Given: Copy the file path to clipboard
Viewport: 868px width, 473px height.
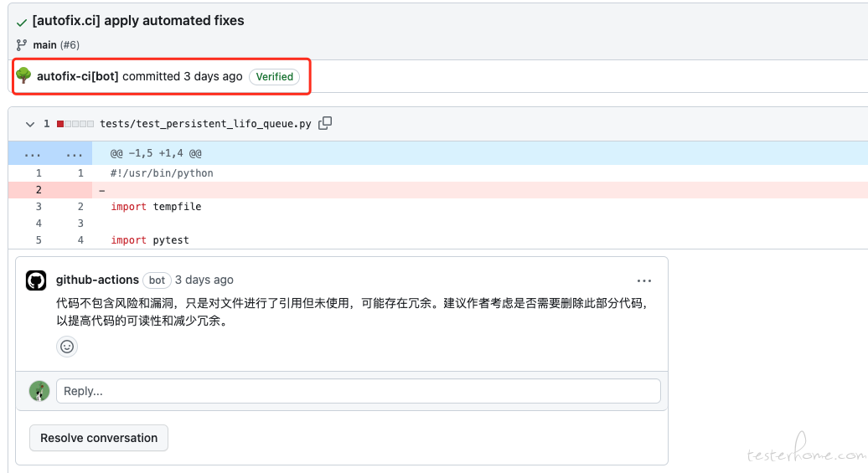Looking at the screenshot, I should tap(325, 123).
